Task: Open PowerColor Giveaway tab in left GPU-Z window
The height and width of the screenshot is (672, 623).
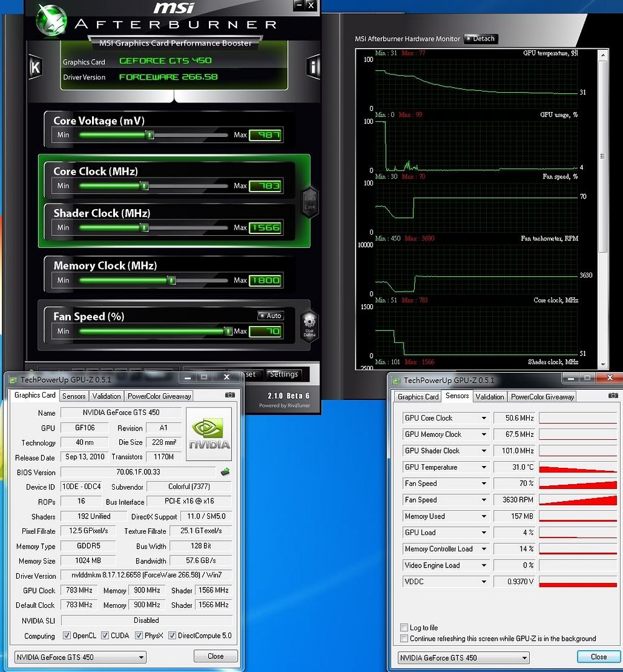Action: [x=159, y=396]
